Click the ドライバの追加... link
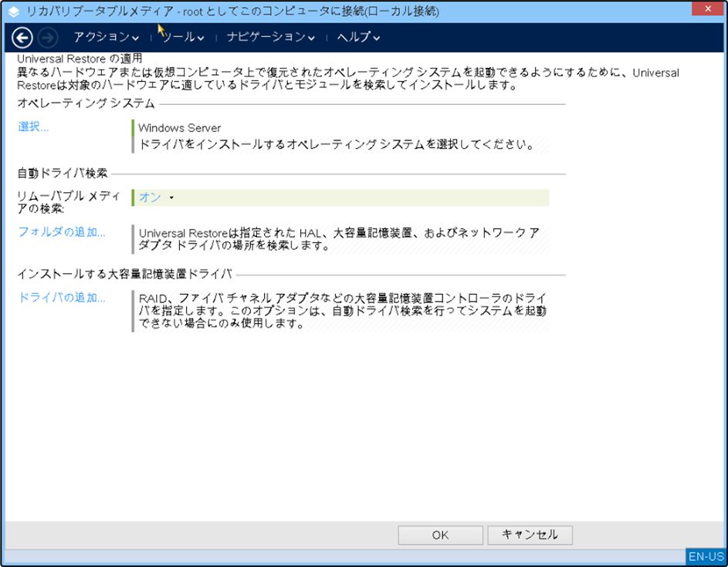Image resolution: width=728 pixels, height=567 pixels. 62,298
